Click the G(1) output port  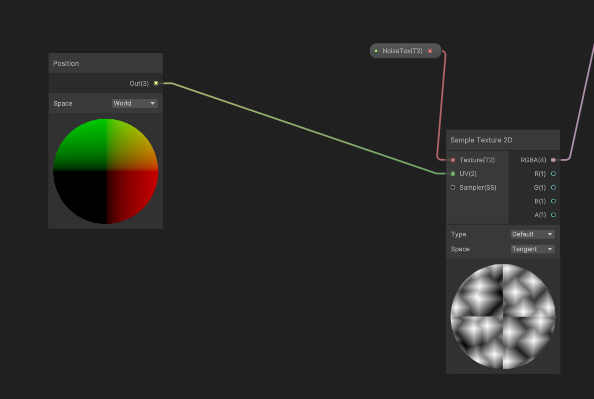point(553,188)
